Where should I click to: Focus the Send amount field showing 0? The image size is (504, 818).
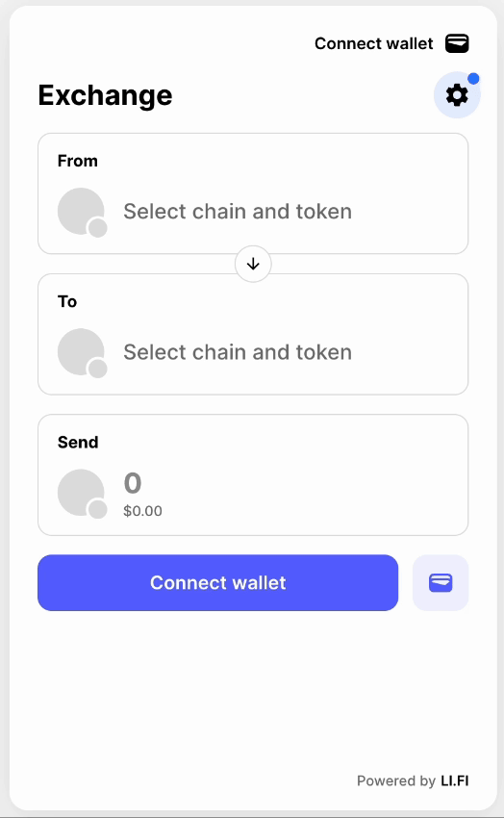(x=133, y=482)
